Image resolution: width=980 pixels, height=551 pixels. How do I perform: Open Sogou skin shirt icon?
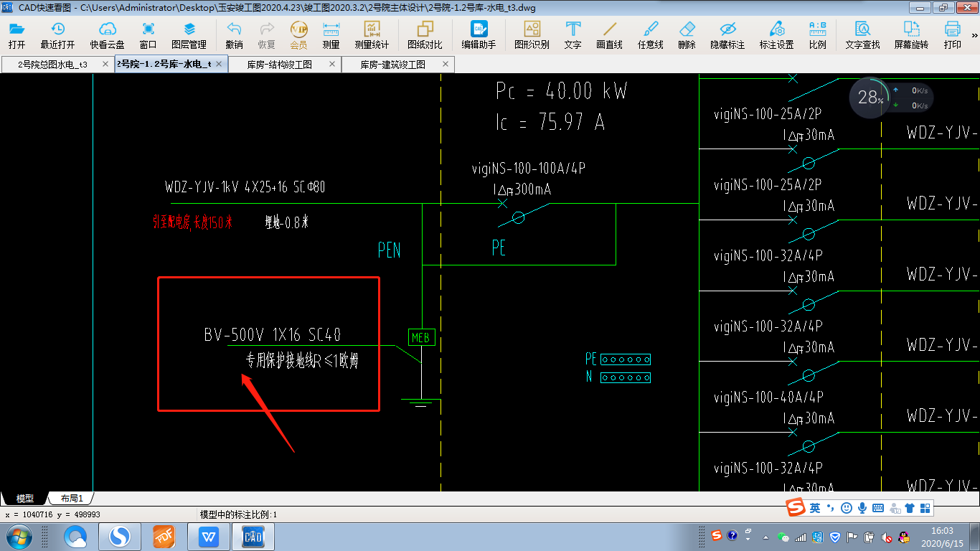click(910, 508)
